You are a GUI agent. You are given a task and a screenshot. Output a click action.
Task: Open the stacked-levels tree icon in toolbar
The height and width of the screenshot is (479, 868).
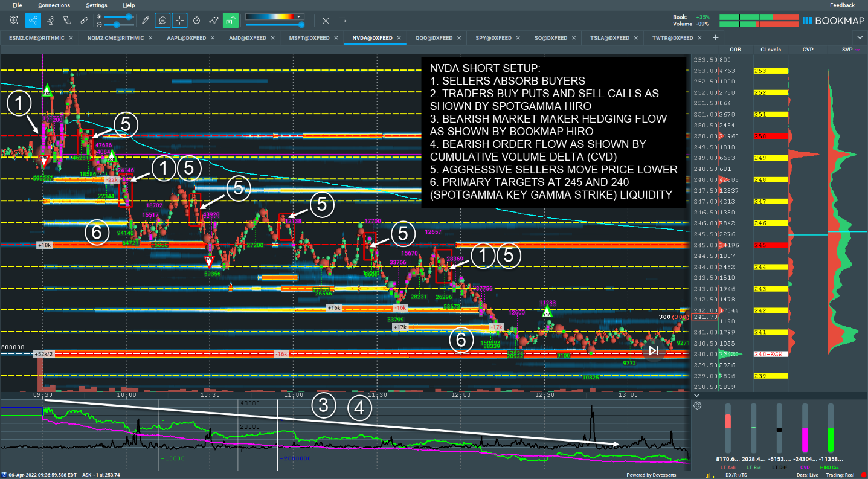click(67, 20)
